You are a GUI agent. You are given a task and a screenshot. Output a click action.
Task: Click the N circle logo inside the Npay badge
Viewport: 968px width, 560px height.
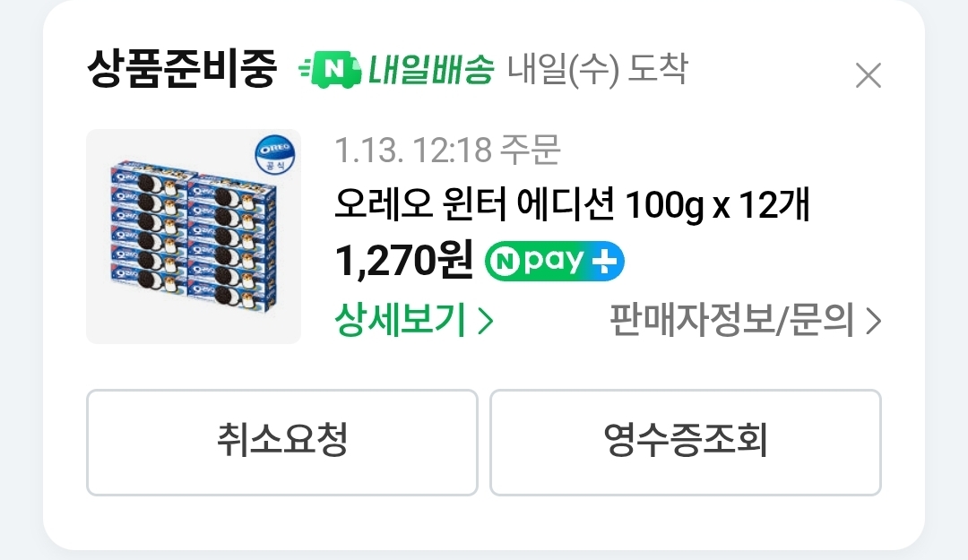[x=506, y=262]
